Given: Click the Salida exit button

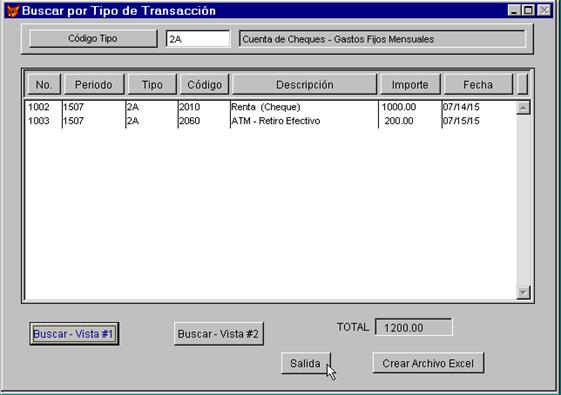Looking at the screenshot, I should pyautogui.click(x=306, y=363).
